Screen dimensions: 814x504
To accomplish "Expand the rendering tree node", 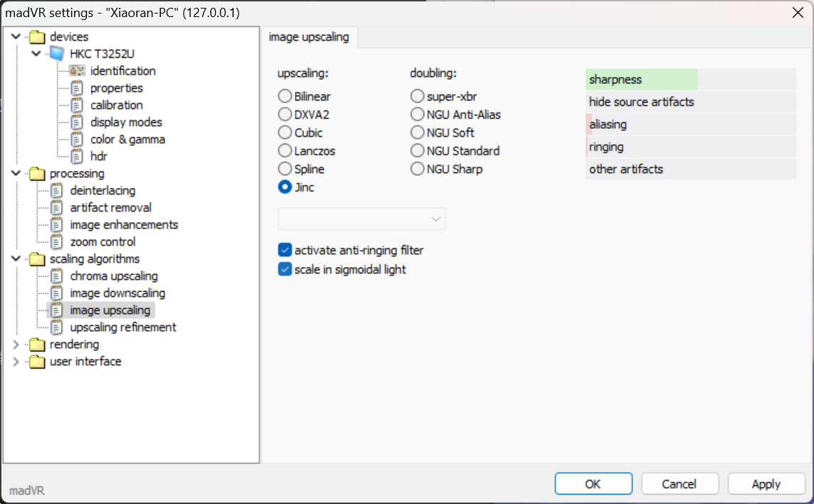I will (x=16, y=345).
